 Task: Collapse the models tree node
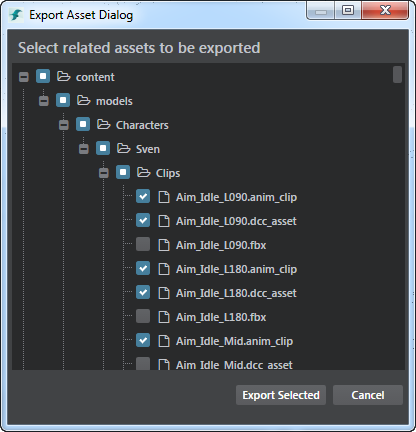pyautogui.click(x=44, y=101)
